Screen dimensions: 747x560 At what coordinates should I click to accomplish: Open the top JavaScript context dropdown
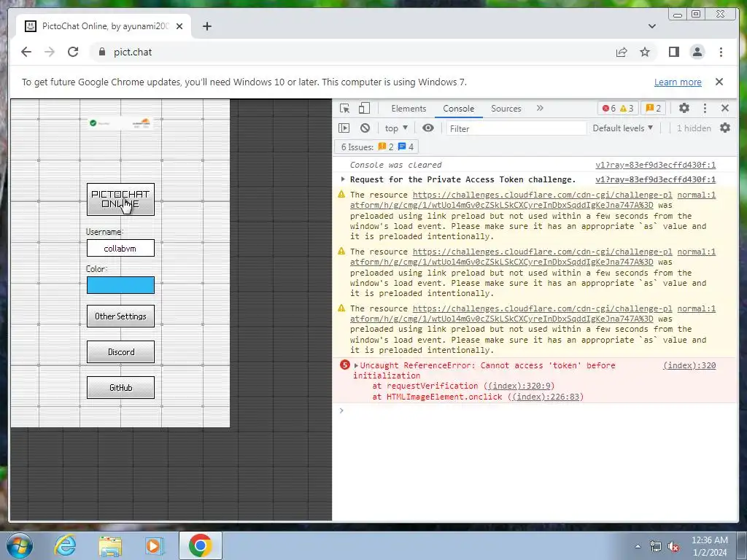[x=396, y=128]
